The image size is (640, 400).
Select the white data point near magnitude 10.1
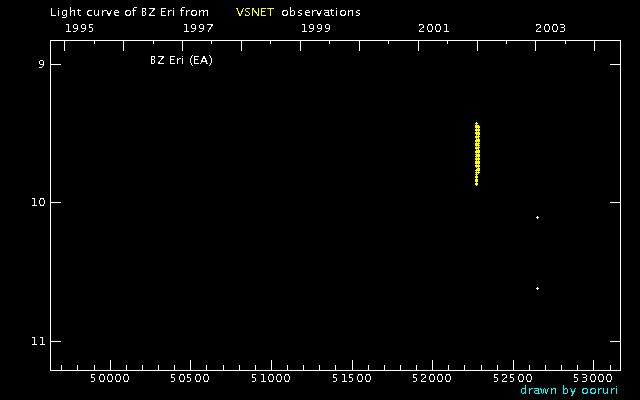pos(538,217)
